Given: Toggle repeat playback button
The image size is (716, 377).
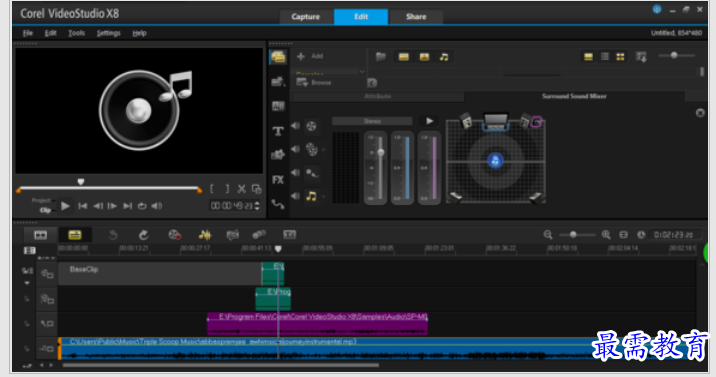Looking at the screenshot, I should [142, 206].
